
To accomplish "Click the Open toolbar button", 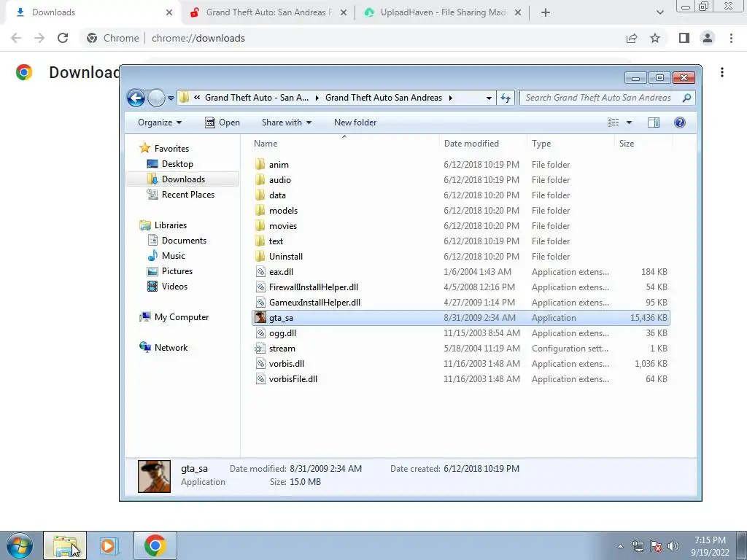I will coord(222,122).
